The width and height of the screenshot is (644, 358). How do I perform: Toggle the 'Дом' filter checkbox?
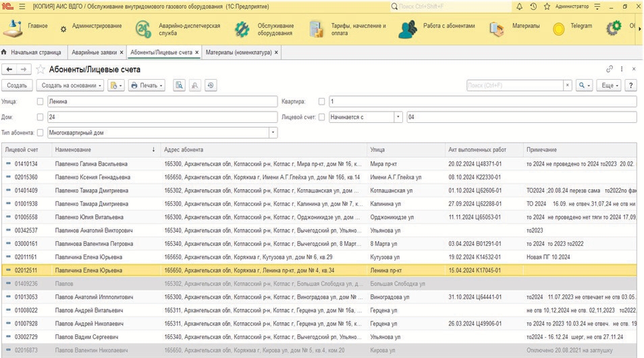pyautogui.click(x=41, y=117)
